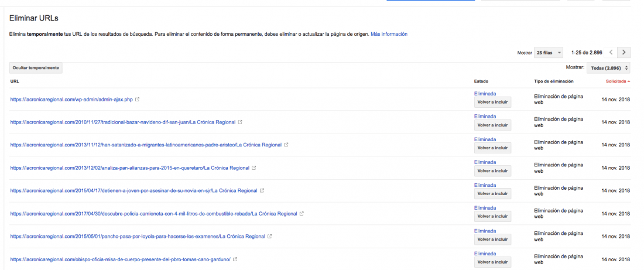Open external icon for obispo-oficia-misa URL
This screenshot has width=644, height=270.
(235, 259)
